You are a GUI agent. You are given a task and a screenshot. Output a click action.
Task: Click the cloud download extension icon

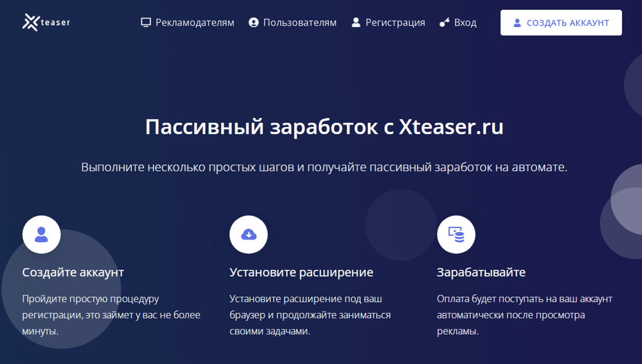[248, 234]
